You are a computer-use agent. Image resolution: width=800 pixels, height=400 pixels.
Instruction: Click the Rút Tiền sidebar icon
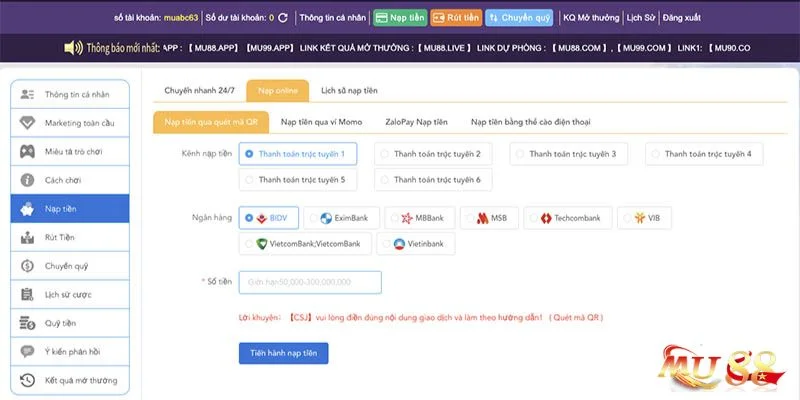[27, 237]
